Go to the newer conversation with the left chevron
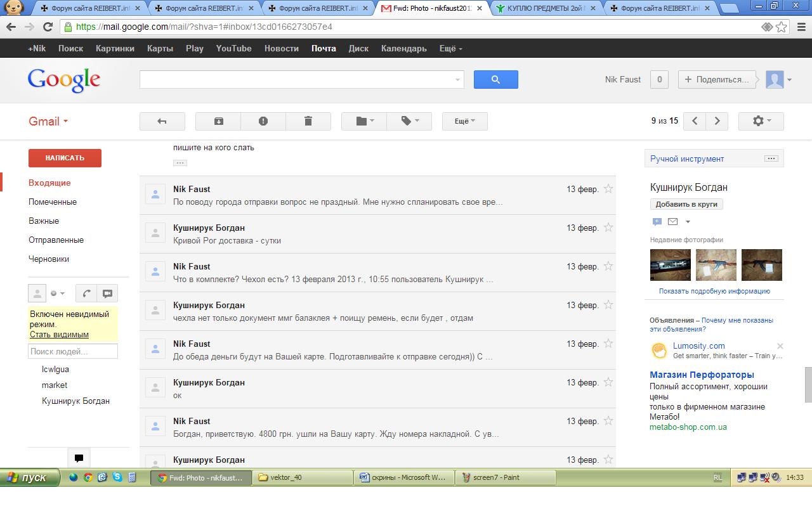812x523 pixels. point(695,121)
